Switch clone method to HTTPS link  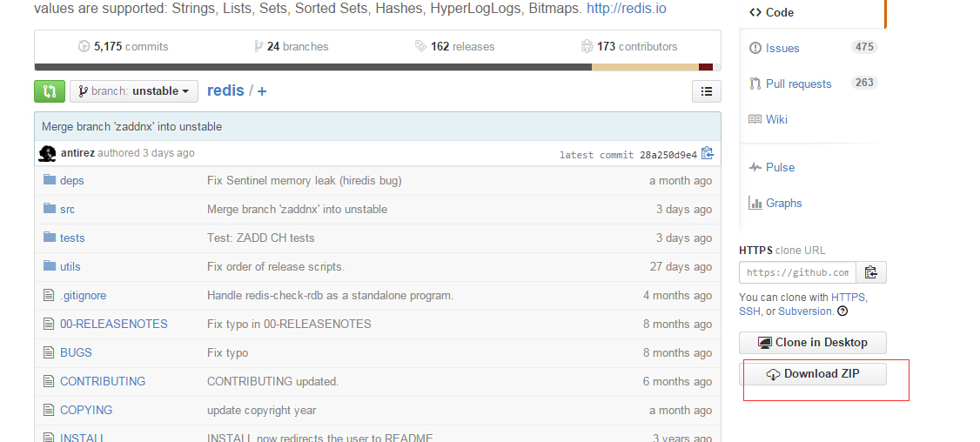click(848, 298)
